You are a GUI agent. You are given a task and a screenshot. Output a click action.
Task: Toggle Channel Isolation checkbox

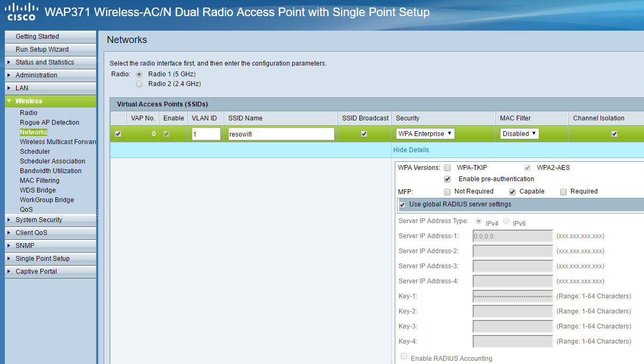(614, 134)
